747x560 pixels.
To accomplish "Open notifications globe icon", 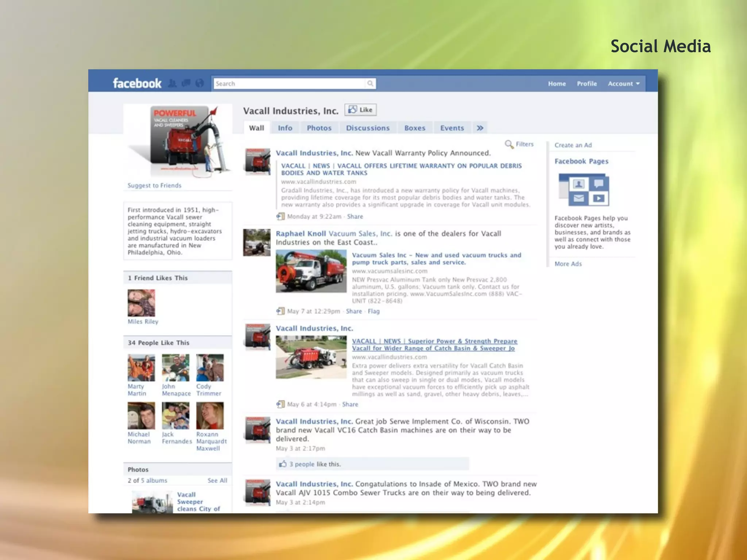I will [x=200, y=83].
